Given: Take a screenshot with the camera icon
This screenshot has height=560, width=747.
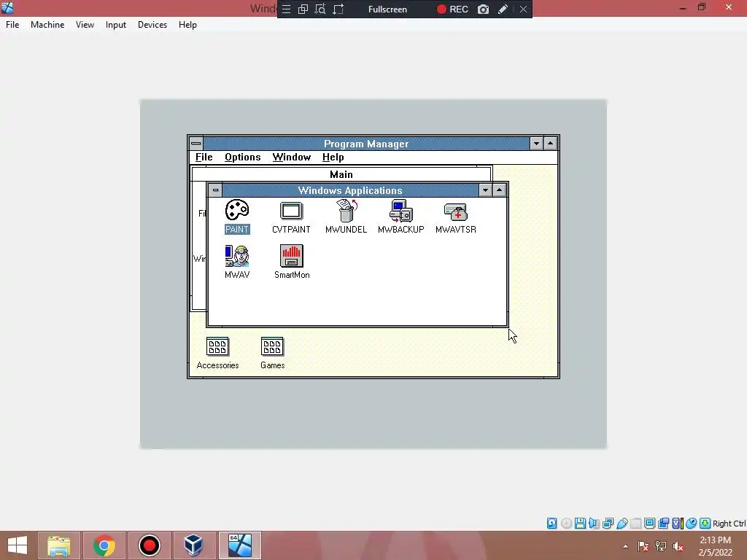Looking at the screenshot, I should pyautogui.click(x=483, y=9).
